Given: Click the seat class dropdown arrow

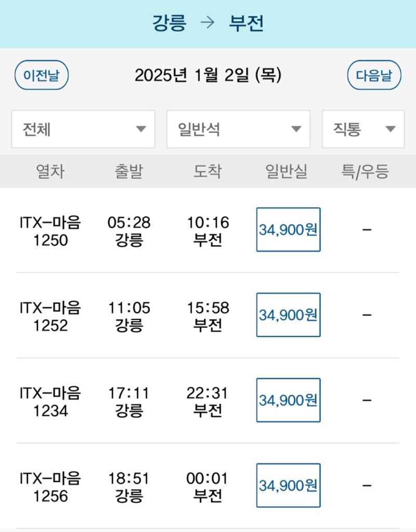Looking at the screenshot, I should 295,129.
